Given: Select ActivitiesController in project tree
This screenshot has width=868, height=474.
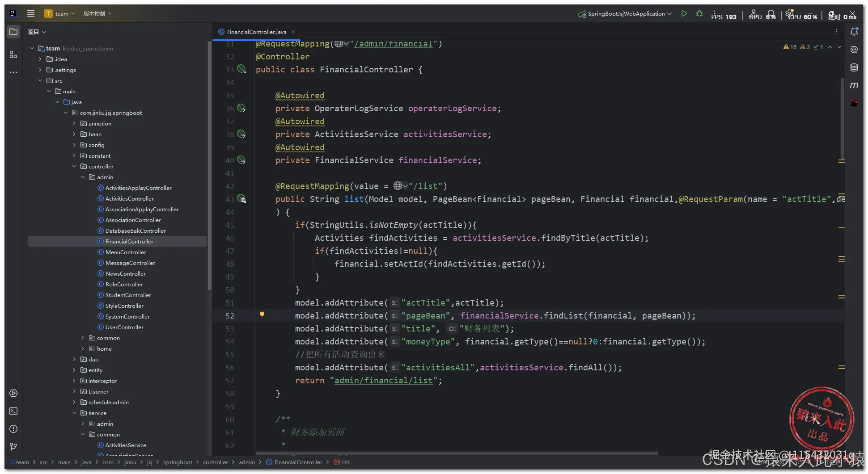Looking at the screenshot, I should point(130,198).
